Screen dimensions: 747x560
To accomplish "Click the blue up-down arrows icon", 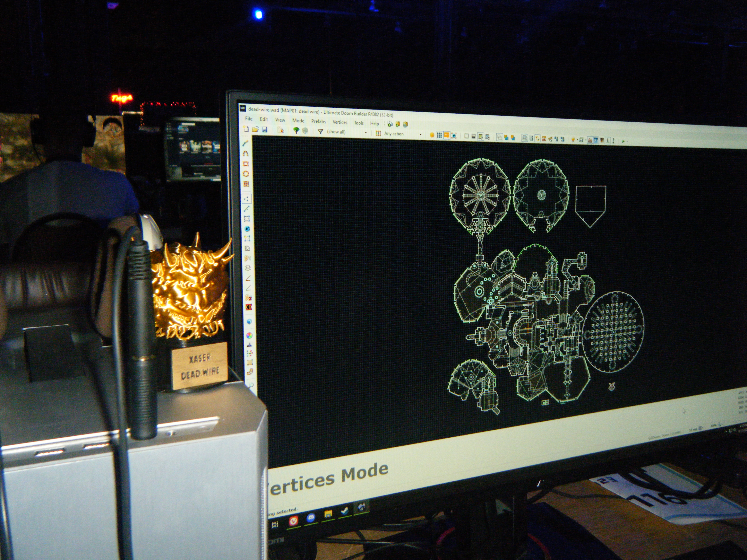I will [613, 140].
